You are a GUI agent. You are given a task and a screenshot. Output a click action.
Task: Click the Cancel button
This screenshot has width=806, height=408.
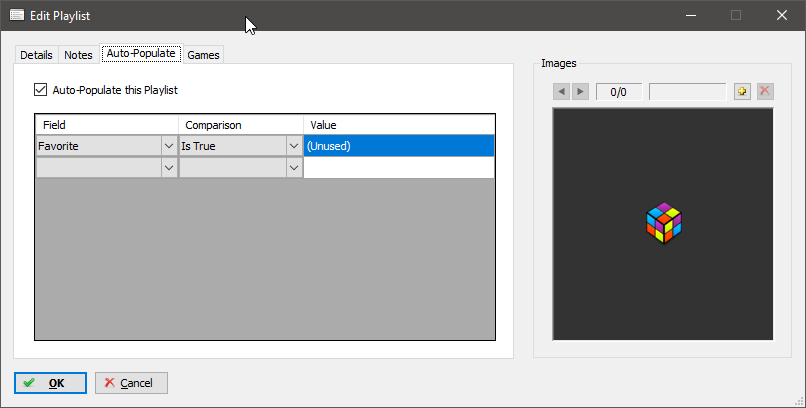[x=131, y=383]
